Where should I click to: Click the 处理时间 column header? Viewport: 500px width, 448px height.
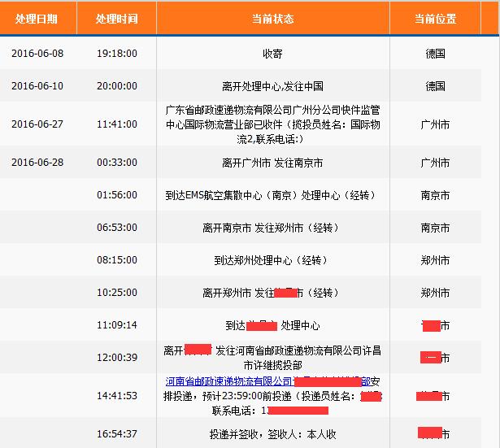116,19
